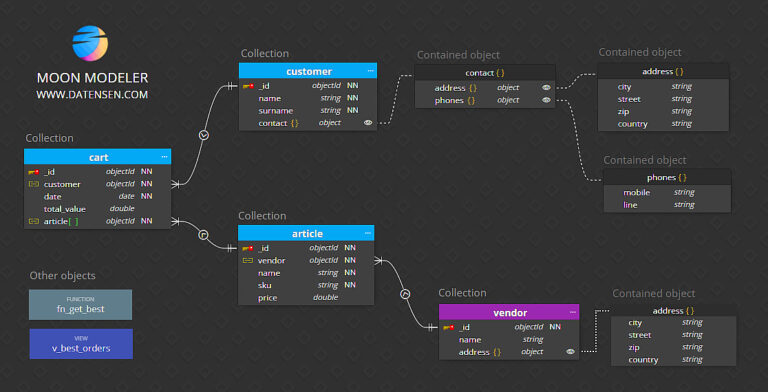This screenshot has width=768, height=392.
Task: Open the ellipsis menu on customer header
Action: click(370, 71)
